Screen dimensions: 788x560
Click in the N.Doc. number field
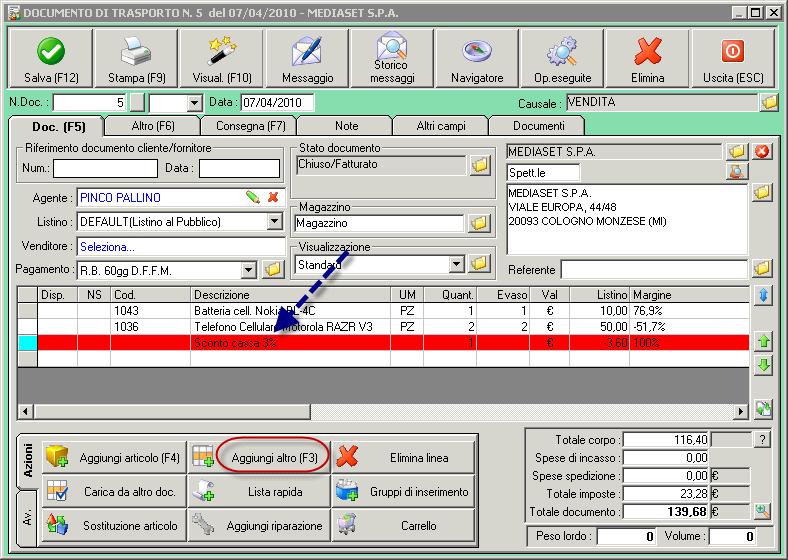click(89, 103)
